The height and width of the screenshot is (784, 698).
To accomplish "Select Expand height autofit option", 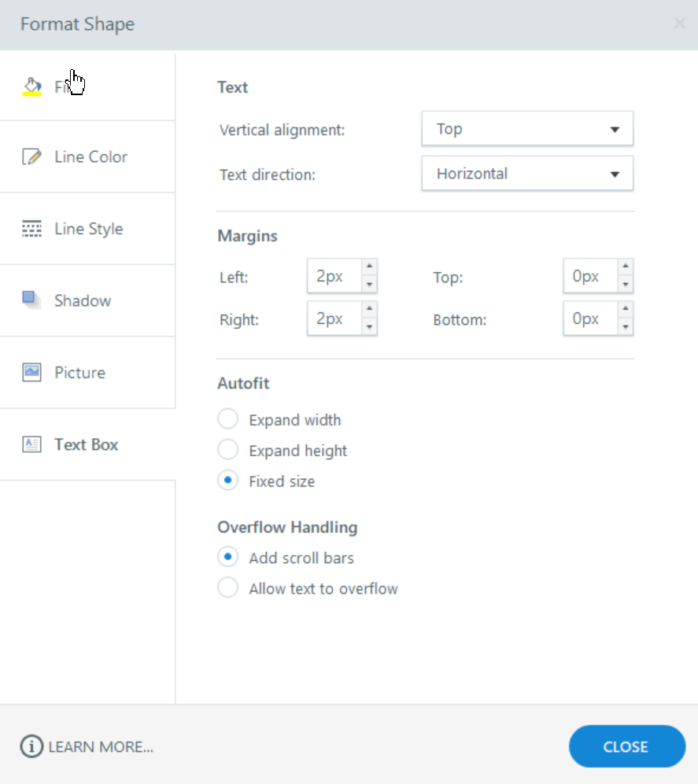I will click(228, 450).
